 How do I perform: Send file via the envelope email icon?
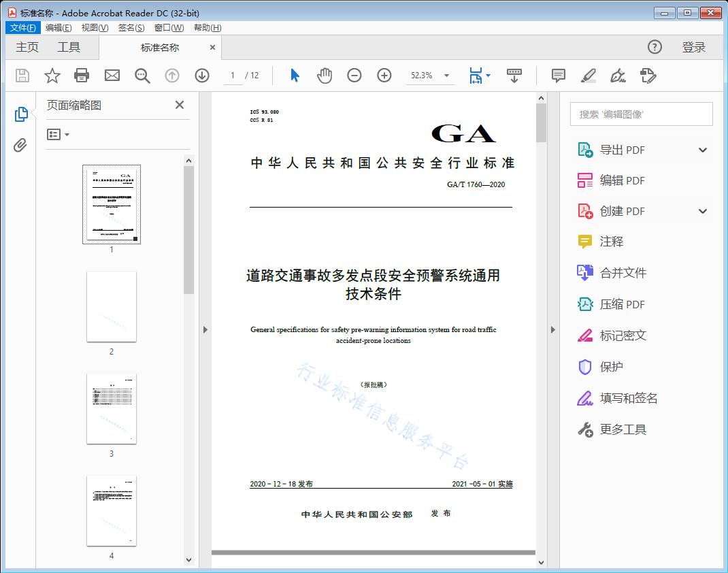[112, 76]
